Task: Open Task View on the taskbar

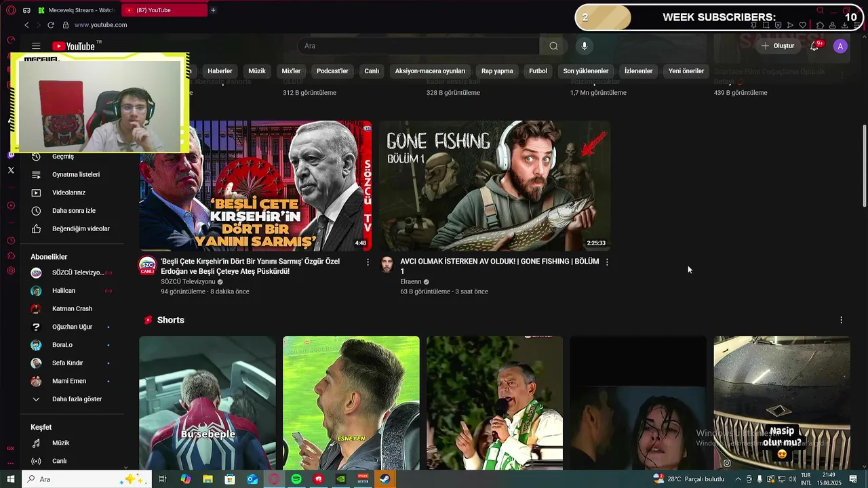Action: click(163, 479)
